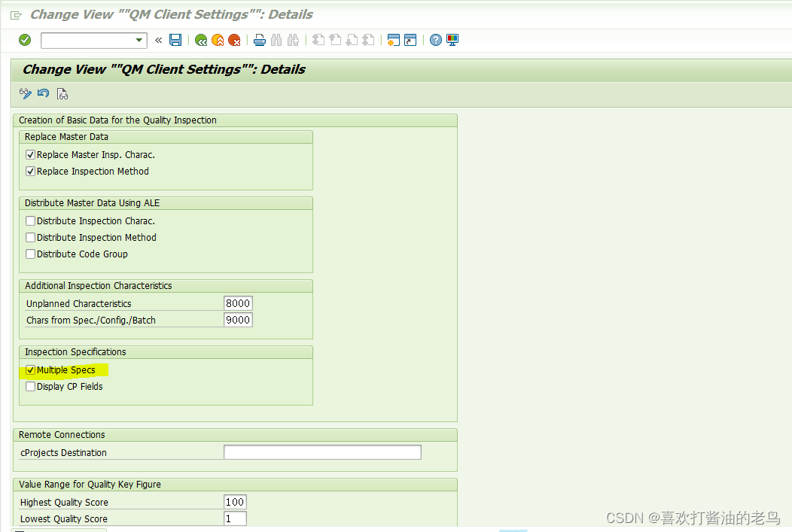Check Distribute Inspection Charac.

coord(29,220)
